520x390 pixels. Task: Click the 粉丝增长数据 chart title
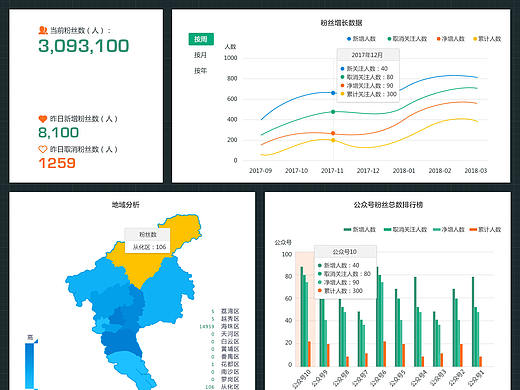(x=341, y=23)
